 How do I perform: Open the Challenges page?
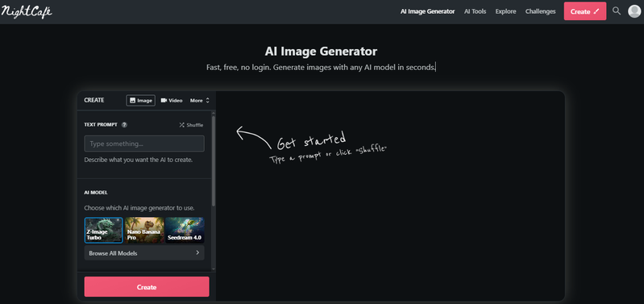(x=541, y=11)
